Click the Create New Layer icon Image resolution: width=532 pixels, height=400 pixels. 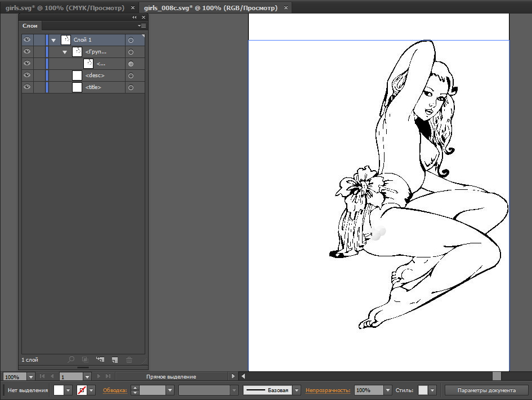(114, 359)
